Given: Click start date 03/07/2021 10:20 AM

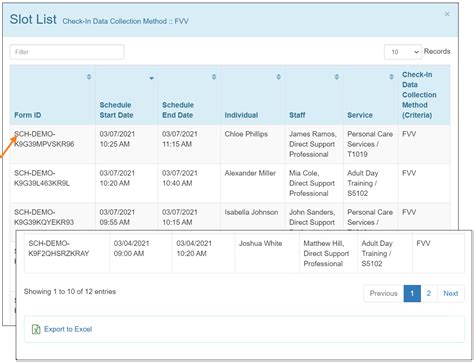Looking at the screenshot, I should tap(117, 178).
